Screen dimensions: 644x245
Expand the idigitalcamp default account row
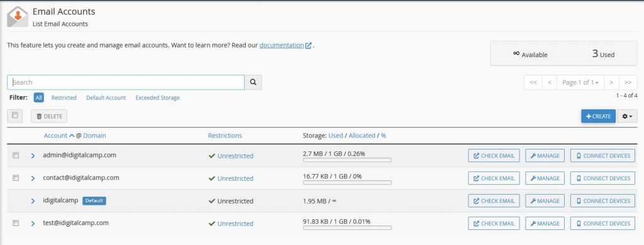(x=33, y=201)
